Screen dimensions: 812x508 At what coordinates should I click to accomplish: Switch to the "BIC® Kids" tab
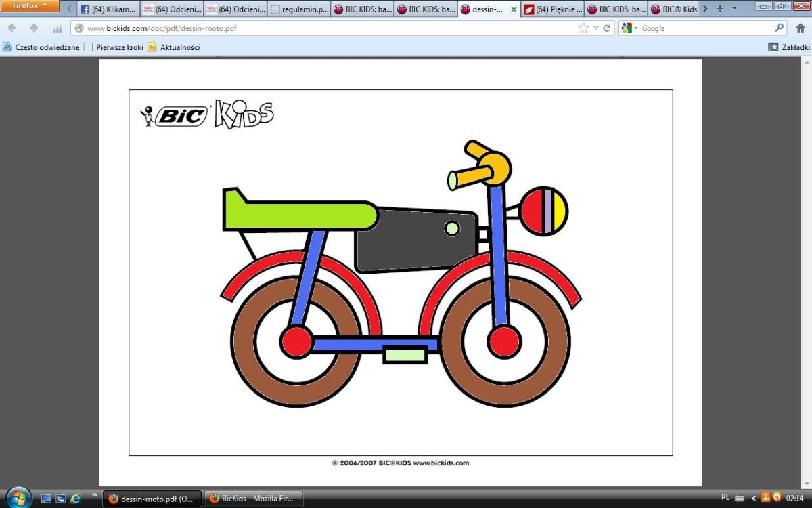[x=673, y=9]
